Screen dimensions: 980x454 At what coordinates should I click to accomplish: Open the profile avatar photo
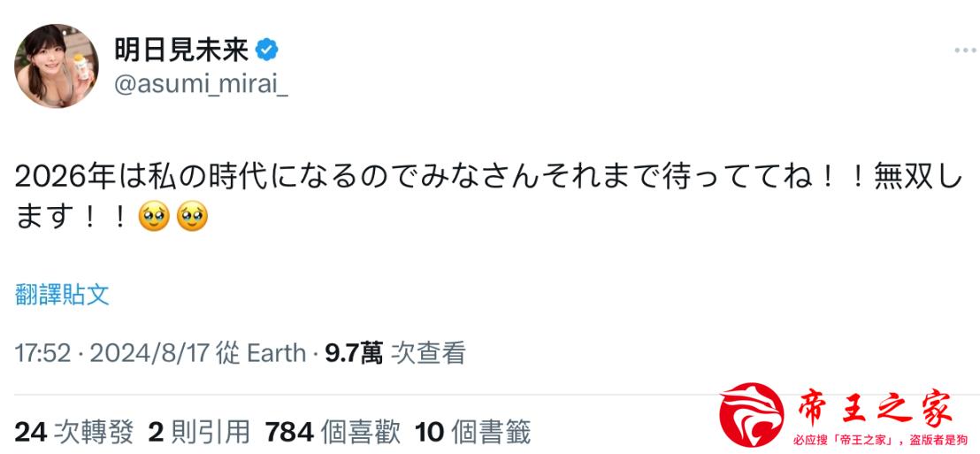click(56, 66)
